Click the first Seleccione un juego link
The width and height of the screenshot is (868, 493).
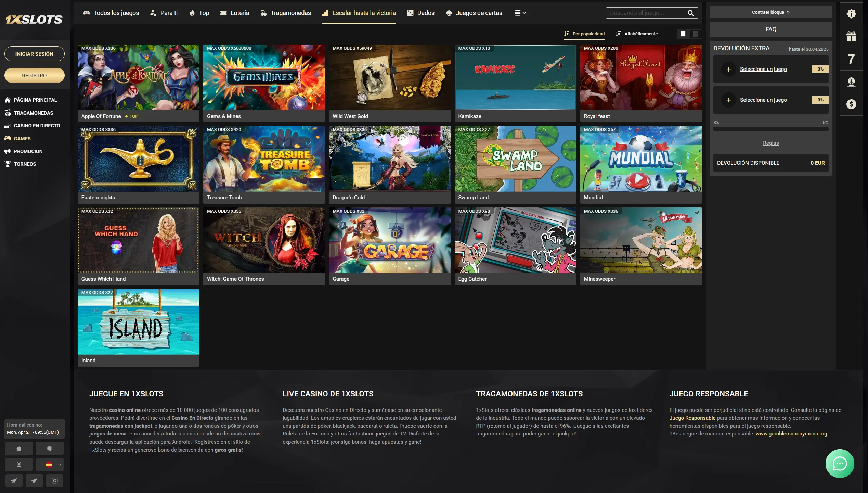(763, 69)
